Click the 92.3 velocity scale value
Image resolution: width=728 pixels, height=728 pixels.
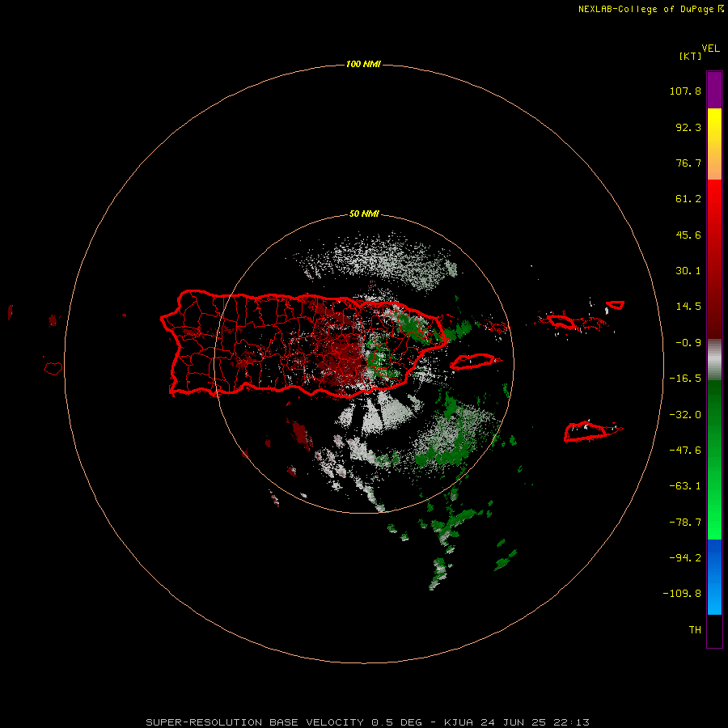[688, 127]
